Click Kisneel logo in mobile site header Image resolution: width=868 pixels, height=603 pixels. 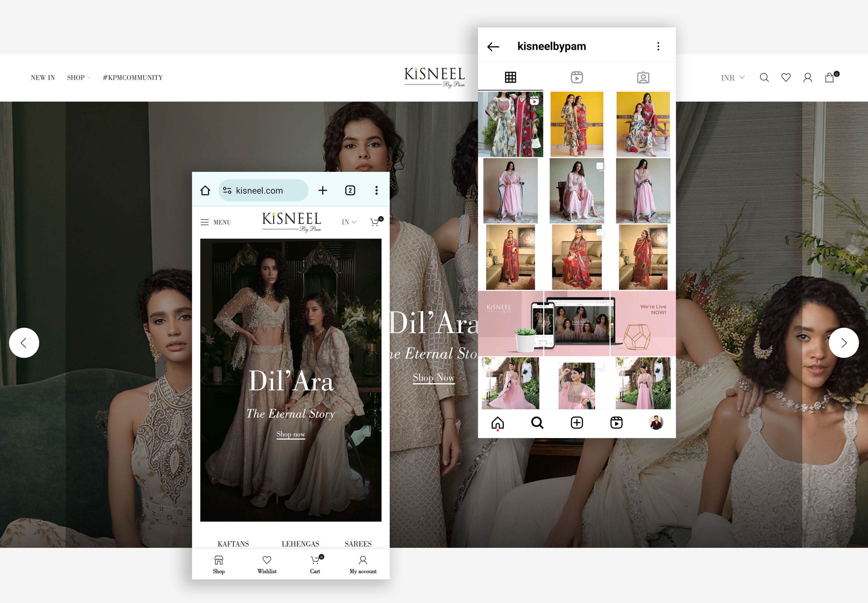(292, 222)
